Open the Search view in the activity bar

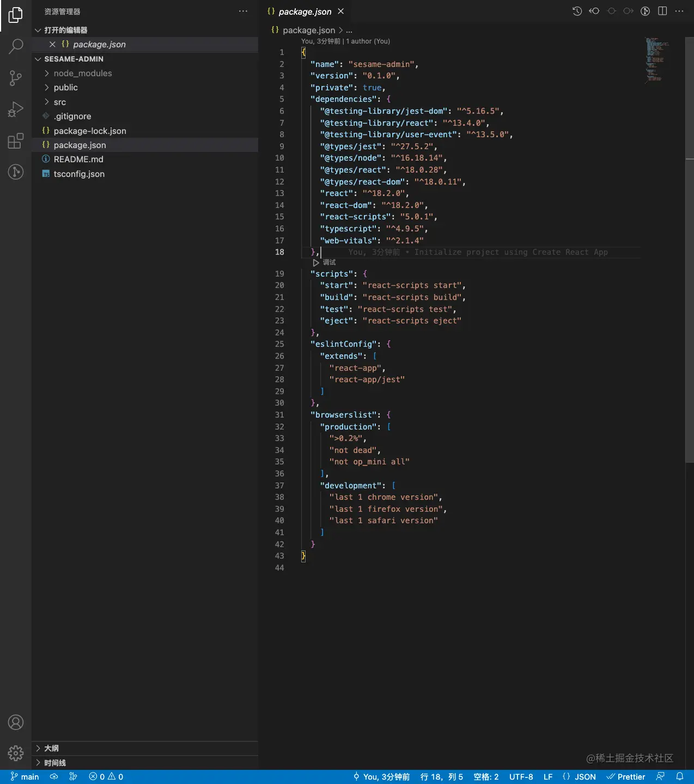coord(15,46)
